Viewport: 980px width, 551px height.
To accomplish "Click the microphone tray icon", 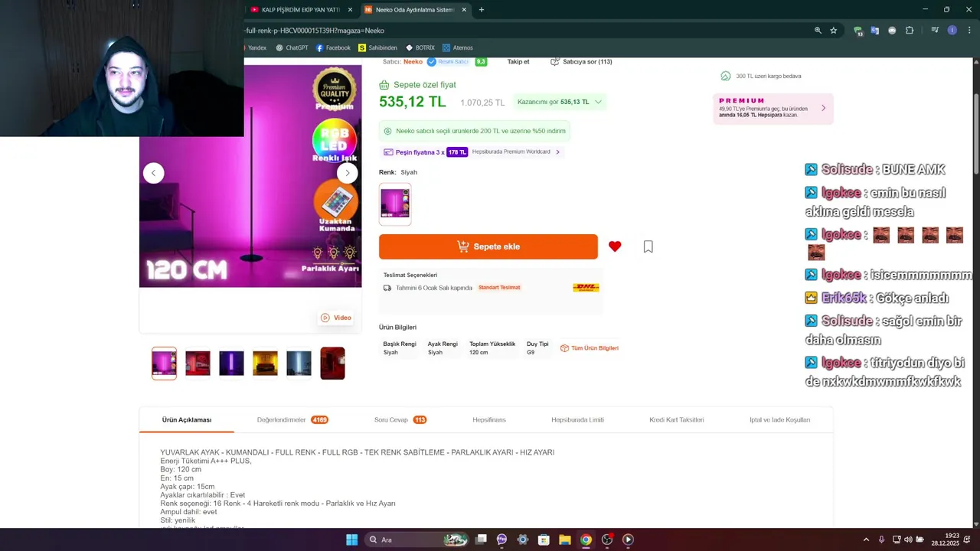I will (881, 540).
